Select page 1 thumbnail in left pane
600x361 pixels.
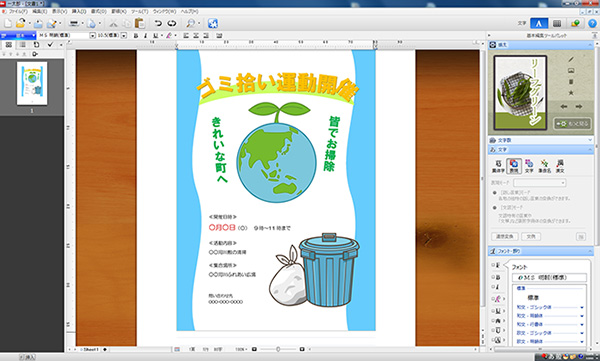click(x=32, y=83)
